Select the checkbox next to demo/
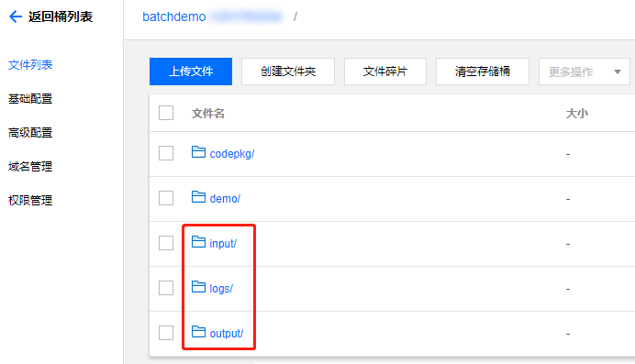This screenshot has height=364, width=635. pos(166,198)
